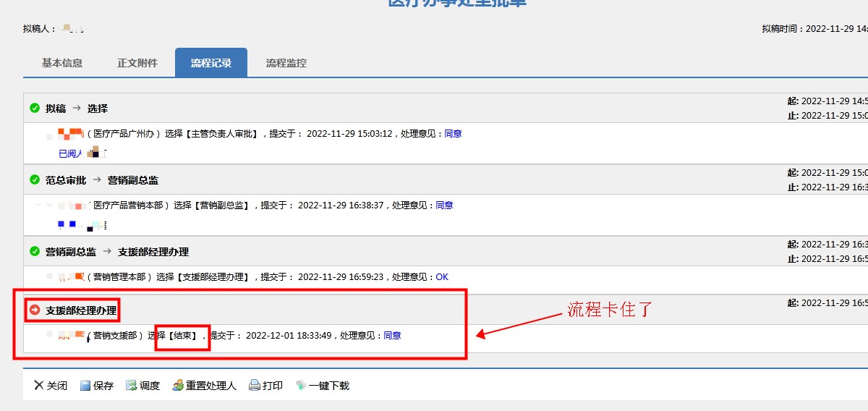Click 【结束】 selection text
The width and height of the screenshot is (868, 411).
(x=183, y=336)
